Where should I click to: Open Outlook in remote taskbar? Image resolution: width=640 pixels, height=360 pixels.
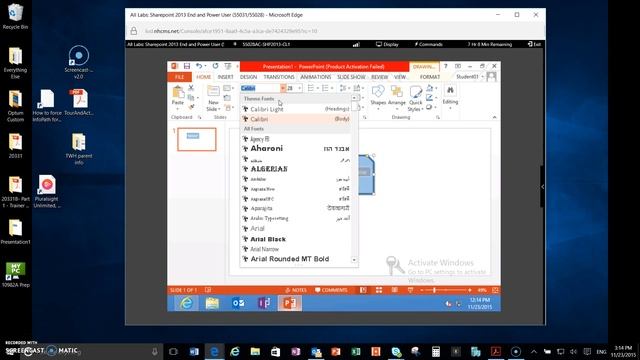click(238, 303)
